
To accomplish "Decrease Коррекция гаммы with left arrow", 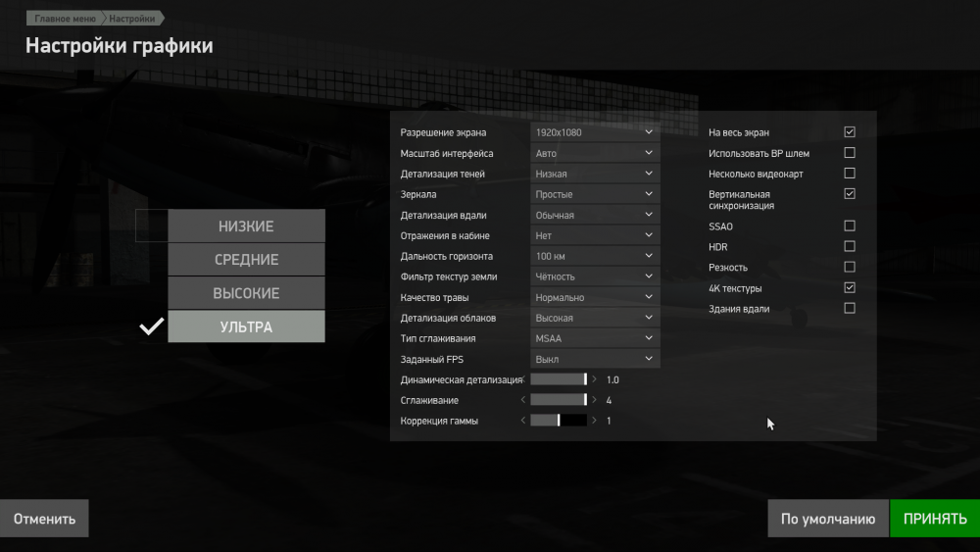I will tap(523, 421).
